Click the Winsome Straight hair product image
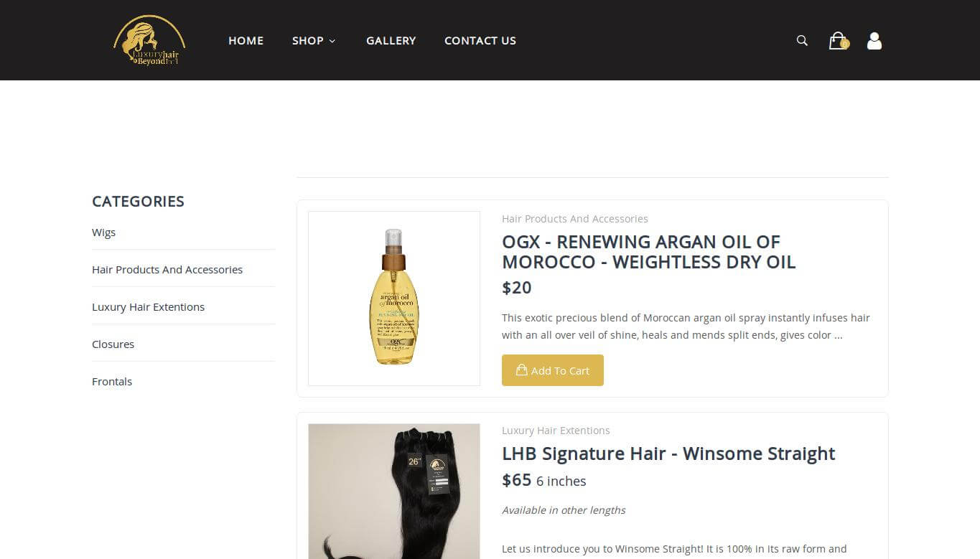Screen dimensions: 980x559 (394, 491)
